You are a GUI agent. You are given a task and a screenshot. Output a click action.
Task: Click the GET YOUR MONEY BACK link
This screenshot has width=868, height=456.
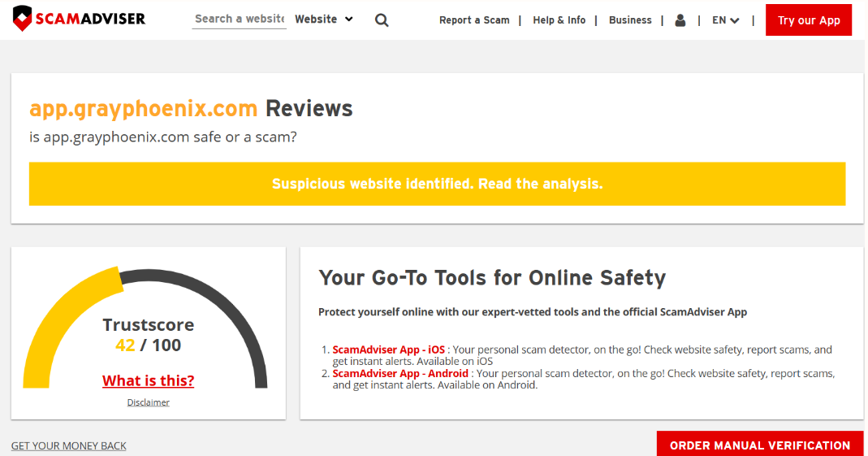69,445
